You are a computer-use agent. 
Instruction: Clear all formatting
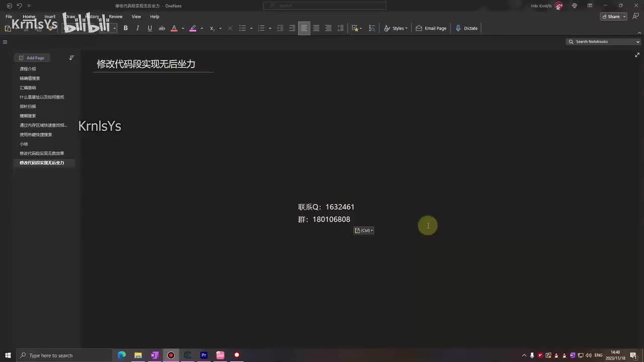[x=230, y=28]
